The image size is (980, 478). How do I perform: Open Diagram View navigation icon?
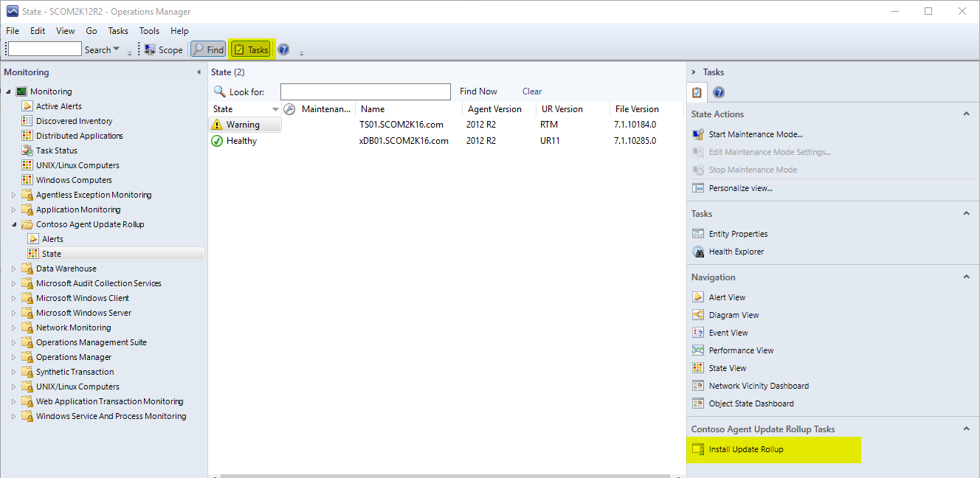pos(698,315)
